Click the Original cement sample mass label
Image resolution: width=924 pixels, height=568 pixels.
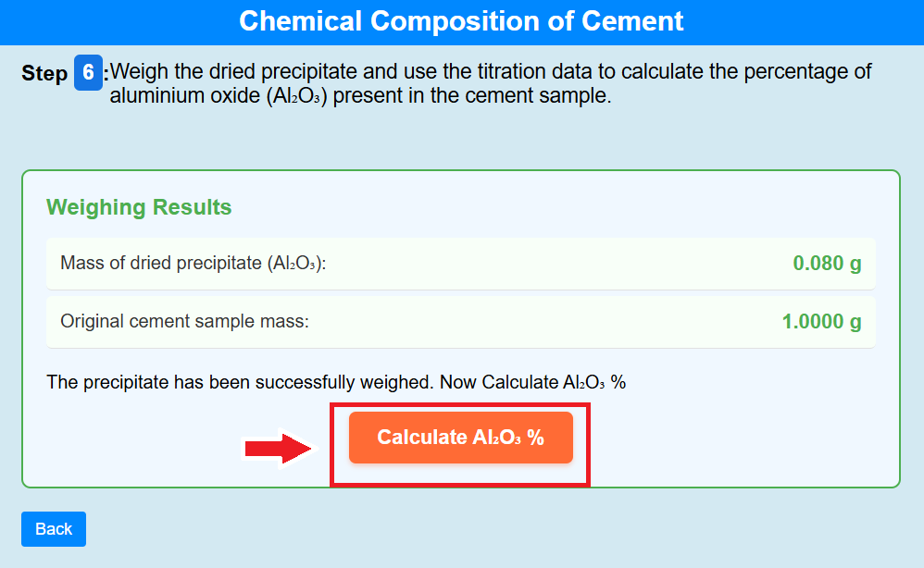(184, 322)
